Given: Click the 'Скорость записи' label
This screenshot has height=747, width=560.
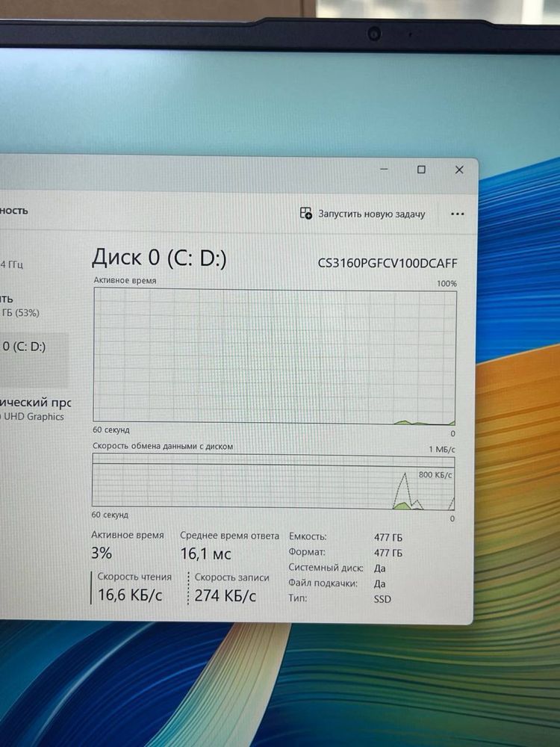Looking at the screenshot, I should (232, 577).
